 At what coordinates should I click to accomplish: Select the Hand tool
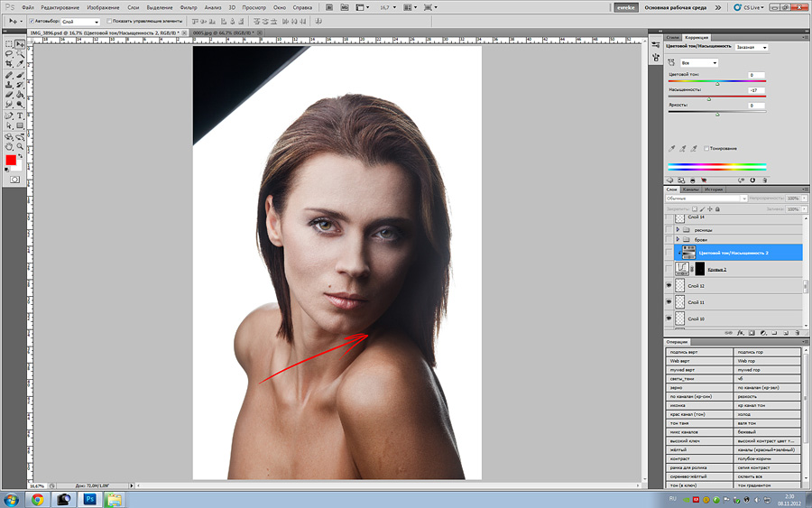click(x=9, y=146)
